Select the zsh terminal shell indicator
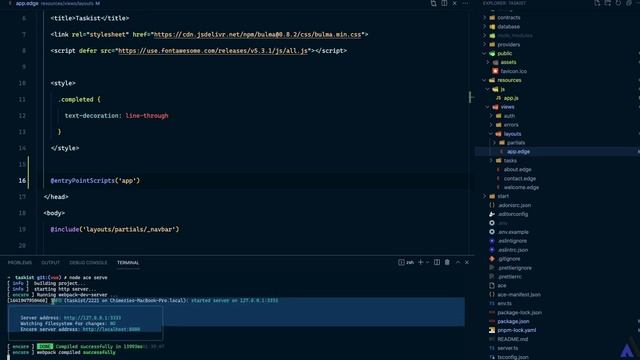This screenshot has width=640, height=360. pyautogui.click(x=406, y=262)
